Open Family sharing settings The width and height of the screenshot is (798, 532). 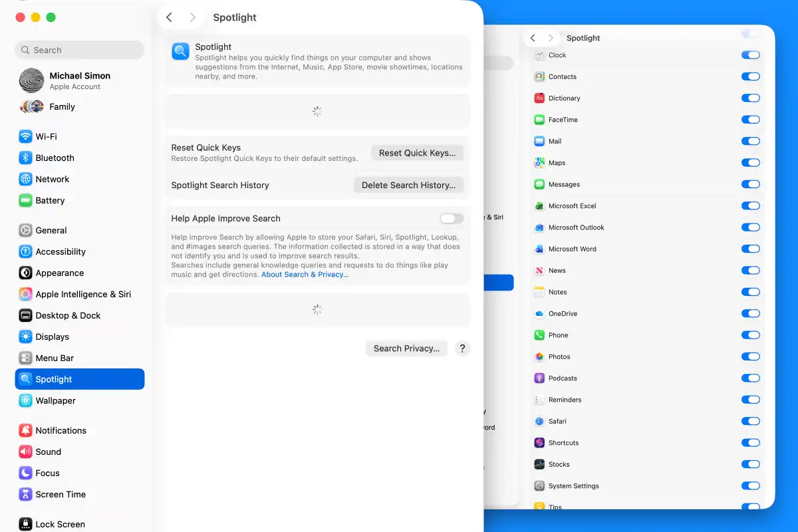(79, 106)
